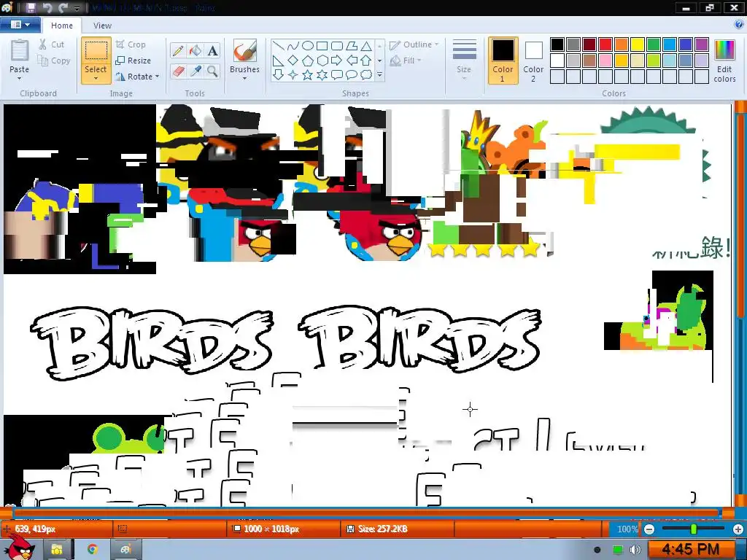Expand the Shapes gallery more arrow
Image resolution: width=747 pixels, height=560 pixels.
pyautogui.click(x=379, y=75)
